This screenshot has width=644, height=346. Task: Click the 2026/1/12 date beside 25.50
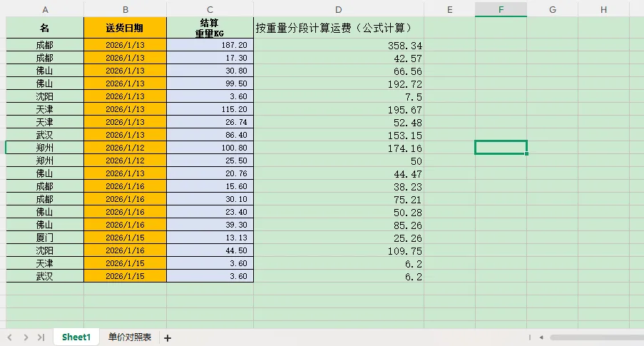(126, 161)
